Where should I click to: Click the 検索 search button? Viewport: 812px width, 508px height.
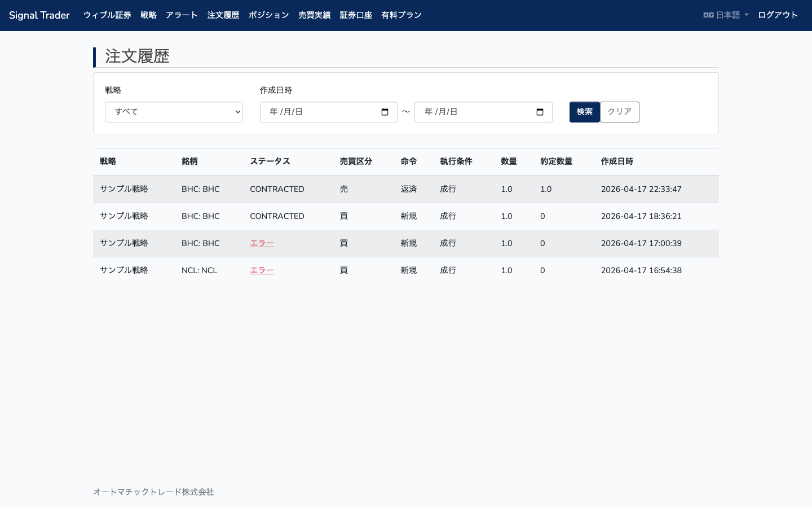point(584,112)
